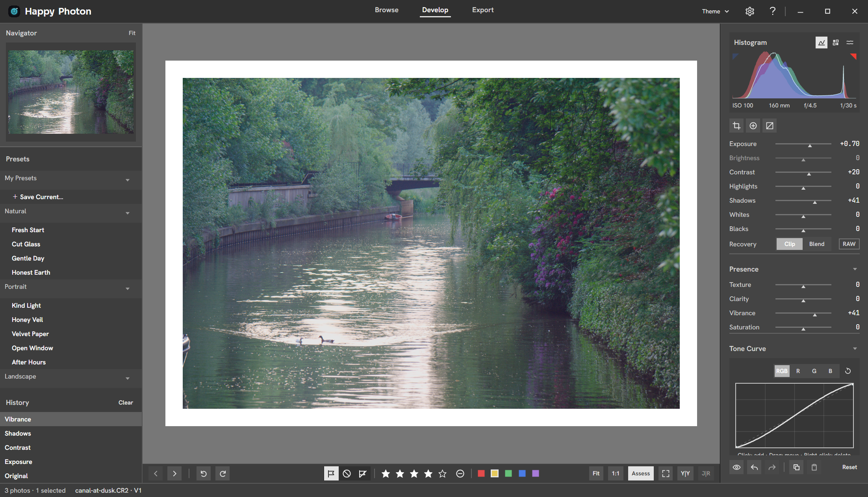Toggle shadow clipping warning triangle
Image resolution: width=868 pixels, height=497 pixels.
coord(735,56)
